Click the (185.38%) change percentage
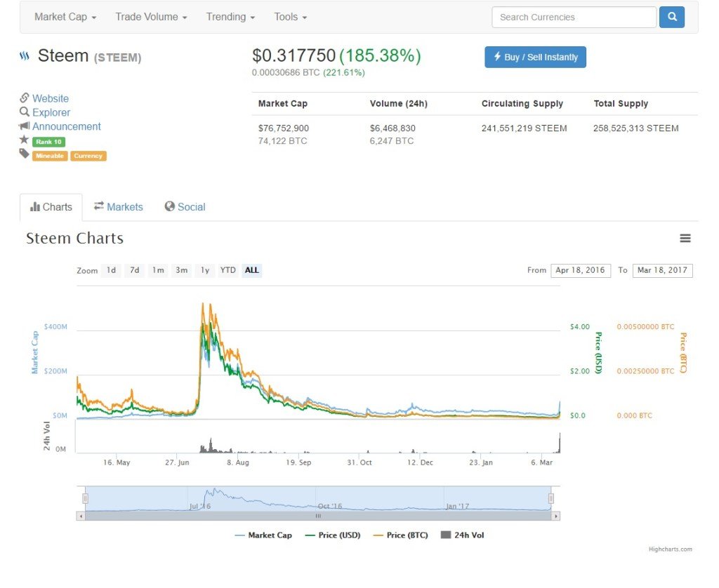Image resolution: width=719 pixels, height=588 pixels. (380, 55)
